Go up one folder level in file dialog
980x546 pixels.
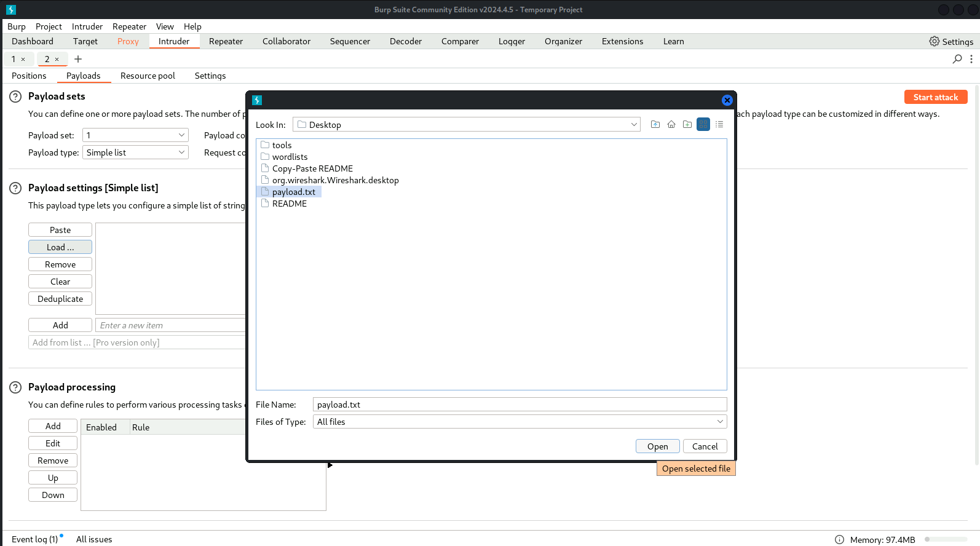click(x=655, y=124)
